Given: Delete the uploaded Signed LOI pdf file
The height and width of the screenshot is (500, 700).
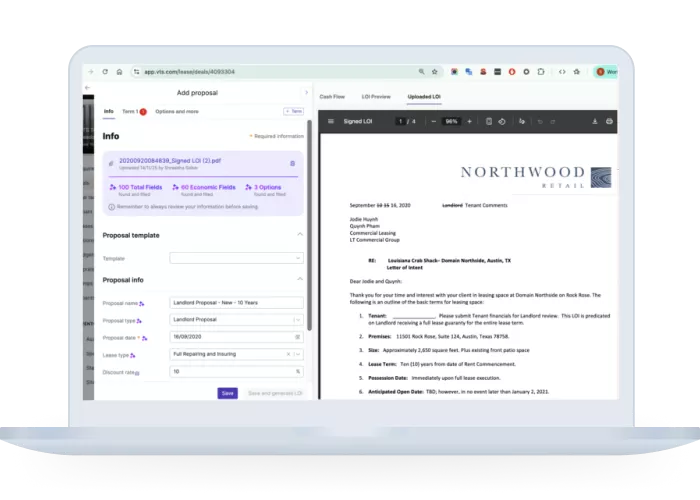Looking at the screenshot, I should [x=292, y=163].
